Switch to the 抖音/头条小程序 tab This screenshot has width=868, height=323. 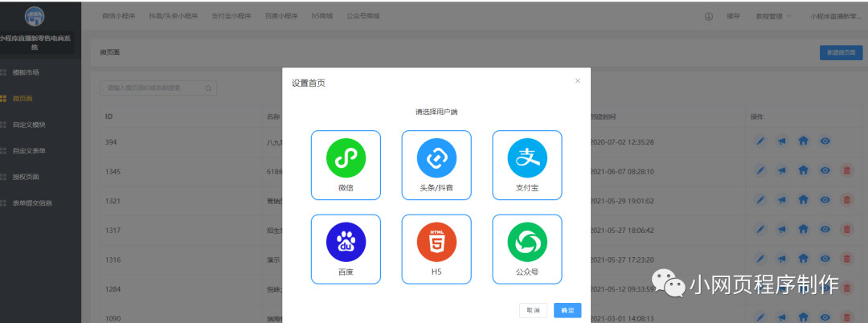174,17
